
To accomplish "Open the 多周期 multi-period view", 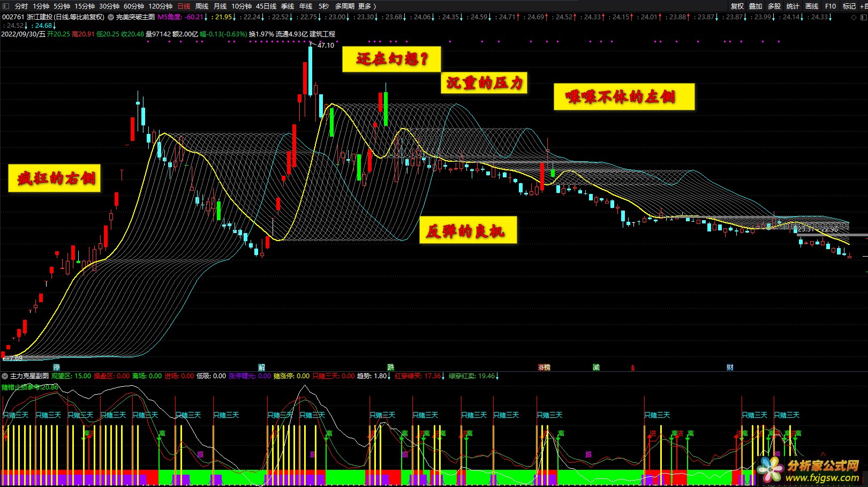I will [345, 6].
